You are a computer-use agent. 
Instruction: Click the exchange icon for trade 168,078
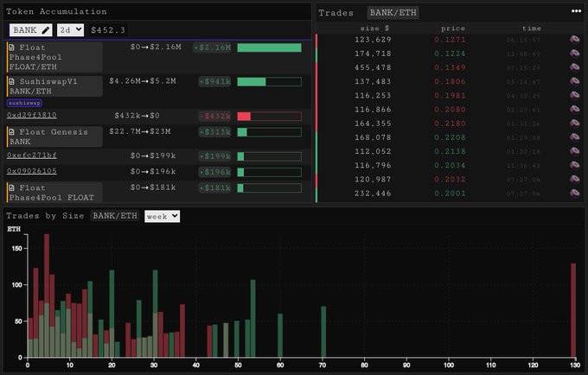574,137
